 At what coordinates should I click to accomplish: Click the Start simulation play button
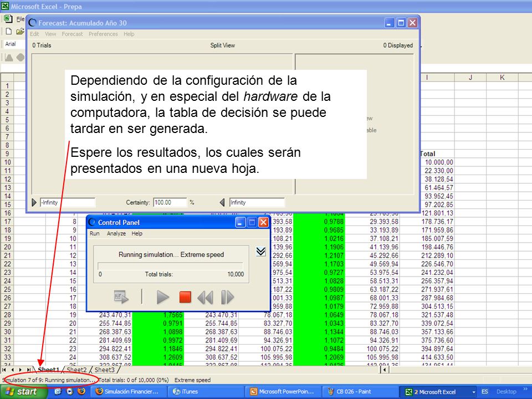click(x=163, y=298)
